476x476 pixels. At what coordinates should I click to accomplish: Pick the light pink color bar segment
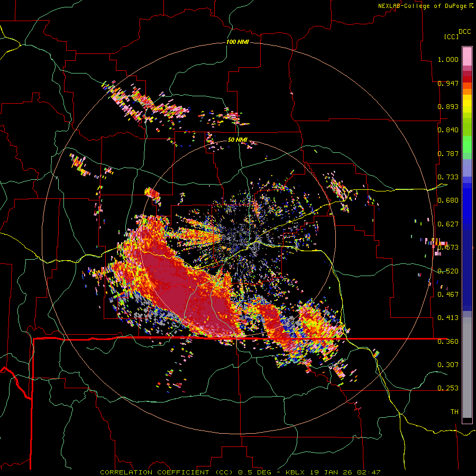click(467, 56)
